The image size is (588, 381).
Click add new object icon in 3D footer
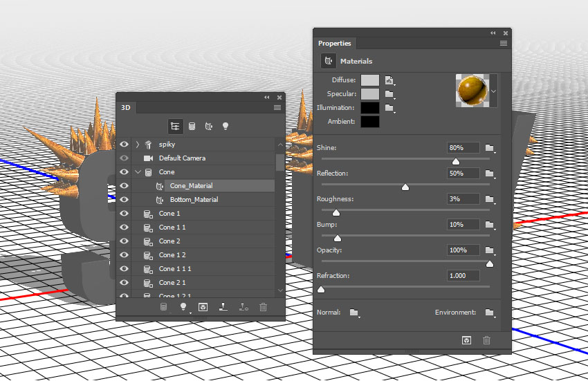[163, 307]
